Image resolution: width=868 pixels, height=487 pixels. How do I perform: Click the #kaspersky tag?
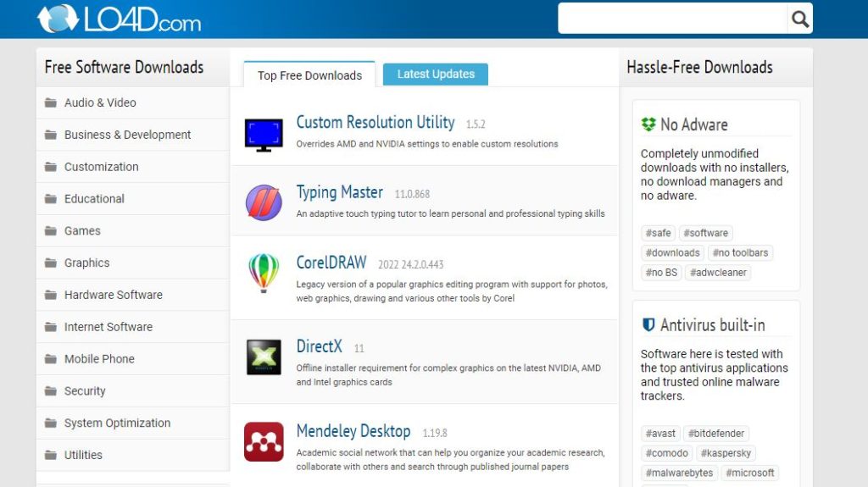click(x=726, y=453)
